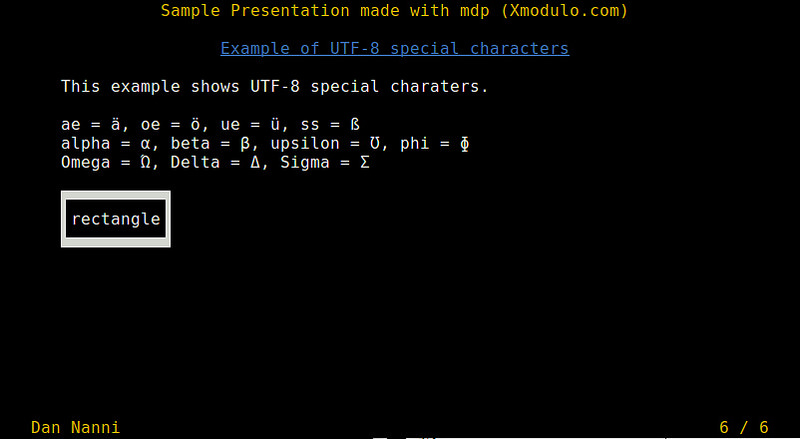Click the 6 / 6 slide counter
800x439 pixels.
[744, 427]
